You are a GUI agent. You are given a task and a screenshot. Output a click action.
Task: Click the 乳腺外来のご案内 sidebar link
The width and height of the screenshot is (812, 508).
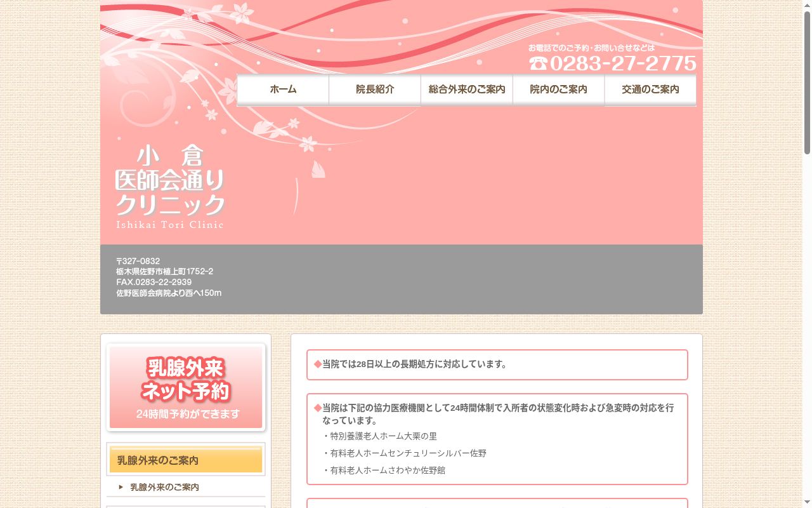pos(164,487)
